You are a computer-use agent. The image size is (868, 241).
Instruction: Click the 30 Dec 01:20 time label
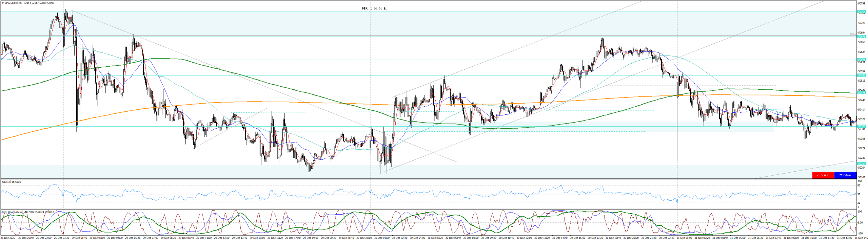[382, 238]
